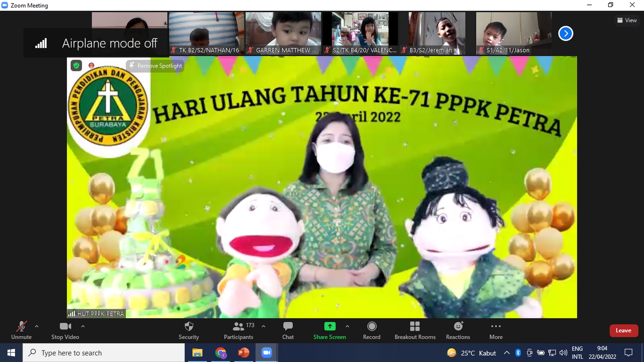
Task: Expand the Share Screen options arrow
Action: coord(347,326)
